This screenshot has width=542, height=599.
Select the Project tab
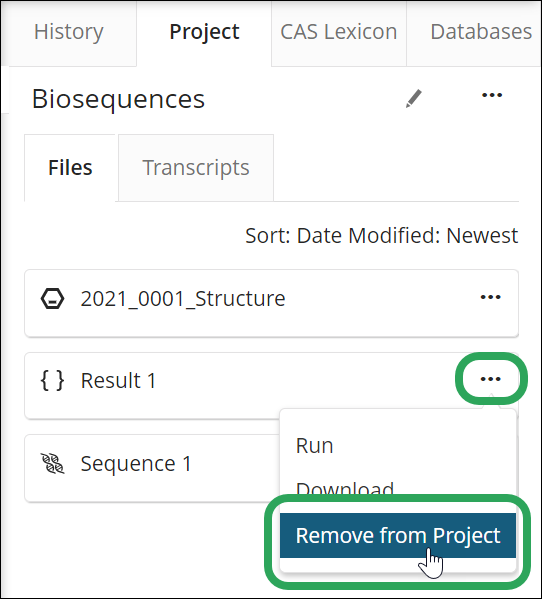point(204,33)
